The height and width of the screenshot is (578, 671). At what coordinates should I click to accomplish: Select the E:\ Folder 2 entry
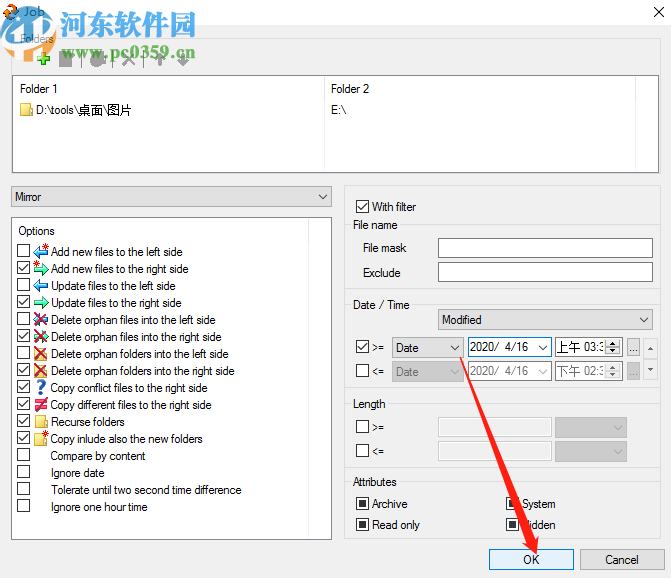pos(338,110)
